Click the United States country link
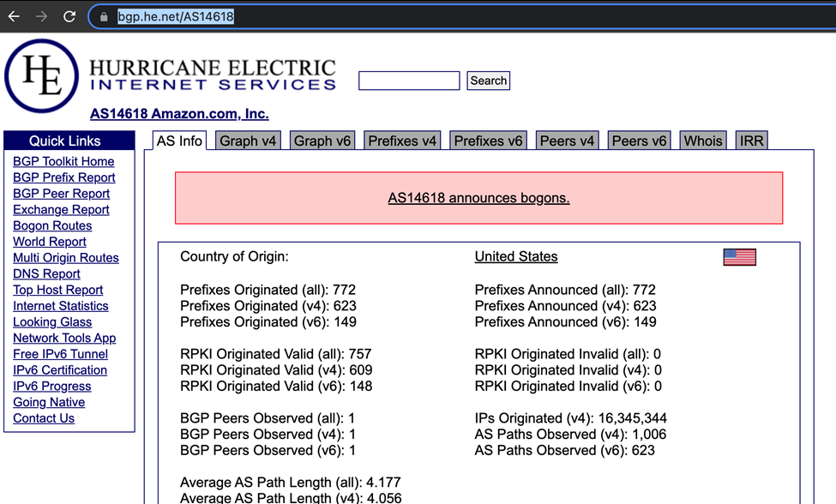The width and height of the screenshot is (836, 504). [x=516, y=256]
